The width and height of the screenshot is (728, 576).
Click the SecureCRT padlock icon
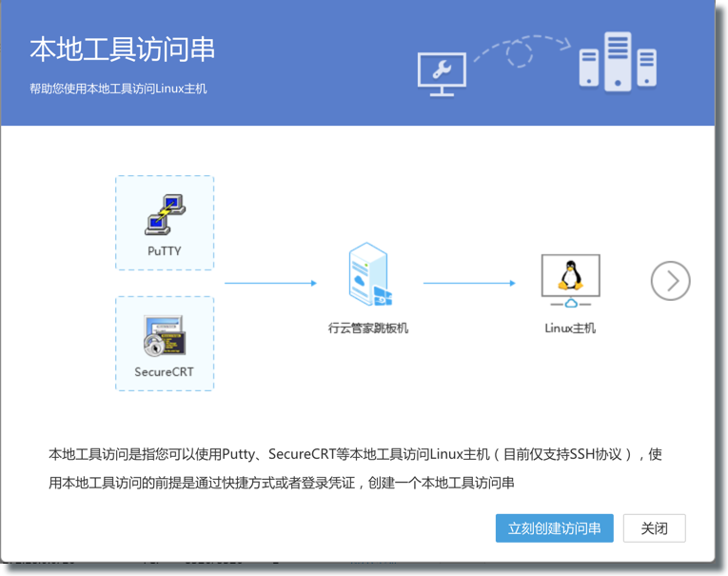pos(164,335)
